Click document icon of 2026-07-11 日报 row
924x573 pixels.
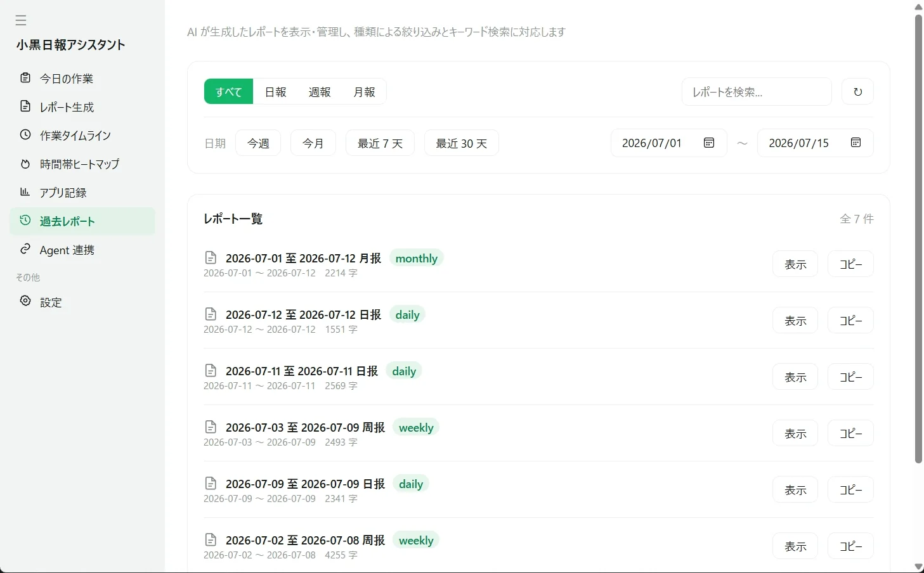pos(211,371)
